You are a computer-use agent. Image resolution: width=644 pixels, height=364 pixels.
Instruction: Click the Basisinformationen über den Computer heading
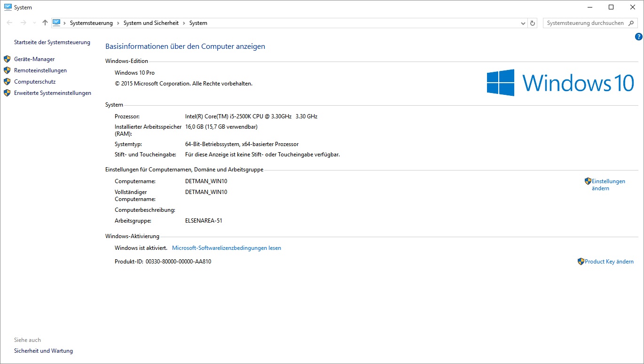[185, 46]
